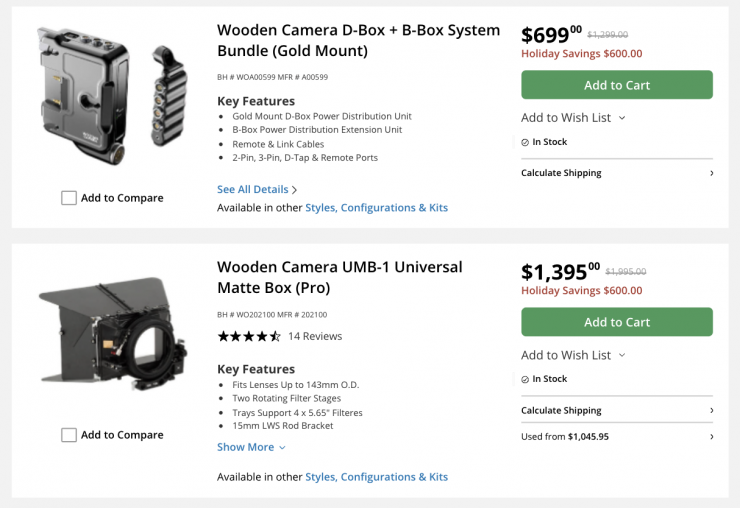Click the chevron beside Used from $1,045.95
This screenshot has width=740, height=508.
[711, 437]
